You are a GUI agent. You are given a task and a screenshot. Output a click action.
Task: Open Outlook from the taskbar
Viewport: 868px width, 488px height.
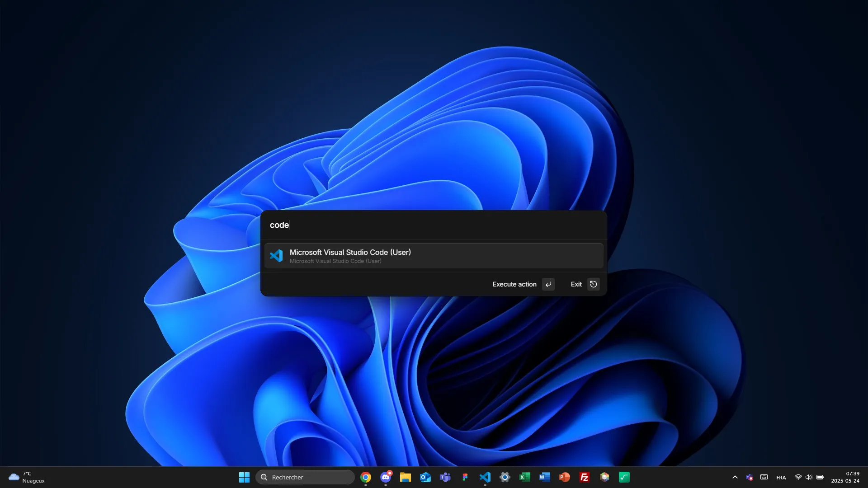(x=425, y=477)
